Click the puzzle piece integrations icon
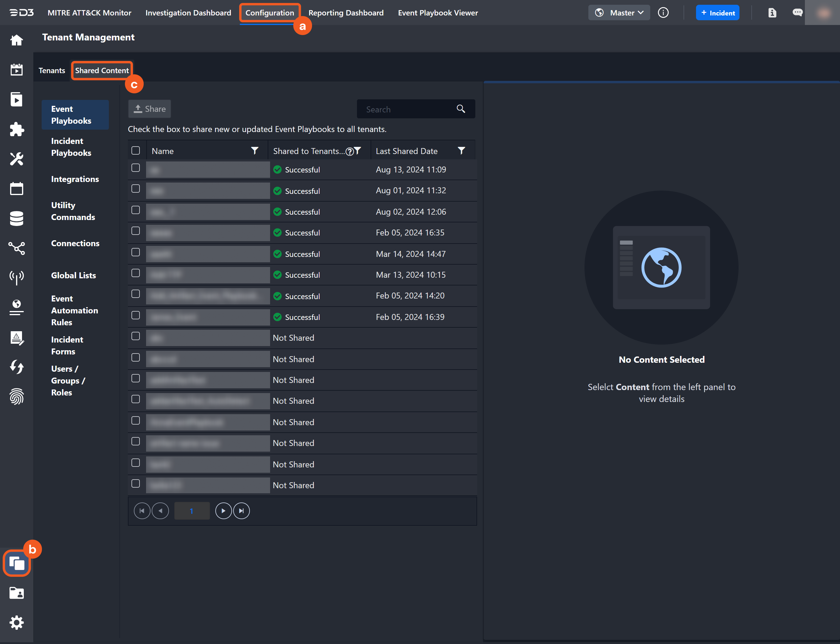The height and width of the screenshot is (644, 840). [16, 129]
